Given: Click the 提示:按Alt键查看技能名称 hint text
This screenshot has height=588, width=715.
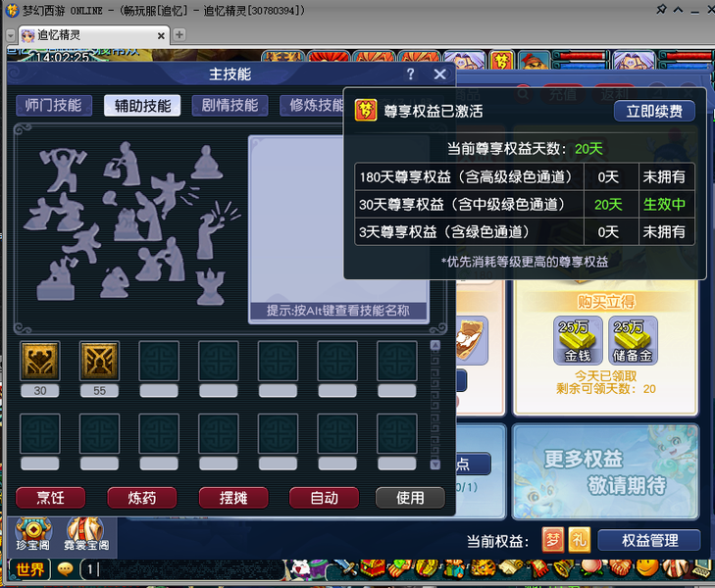Looking at the screenshot, I should 338,311.
